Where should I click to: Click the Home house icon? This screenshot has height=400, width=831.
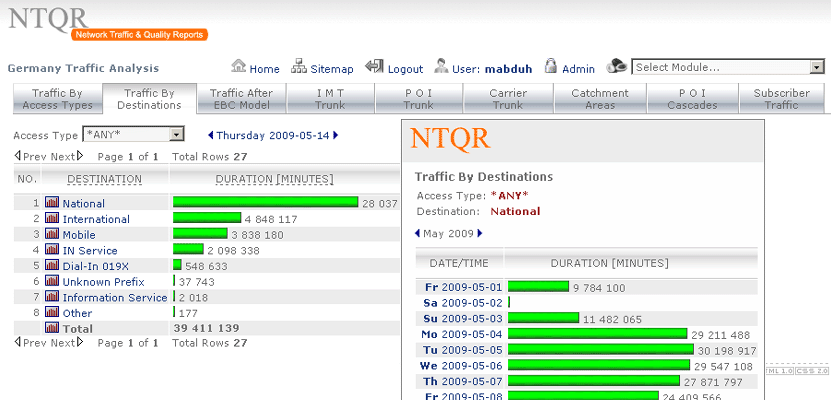pyautogui.click(x=239, y=67)
